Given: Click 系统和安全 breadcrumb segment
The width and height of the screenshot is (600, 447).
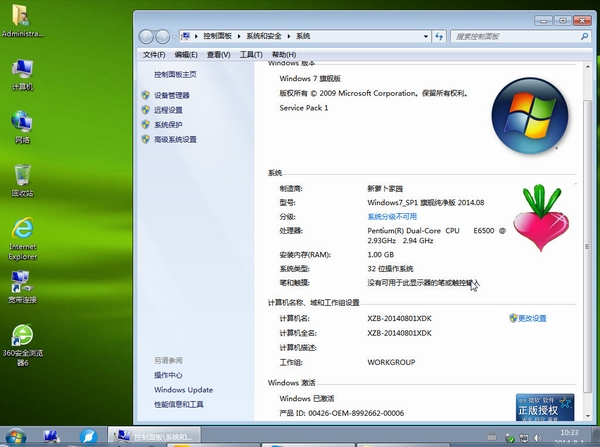Looking at the screenshot, I should [264, 36].
